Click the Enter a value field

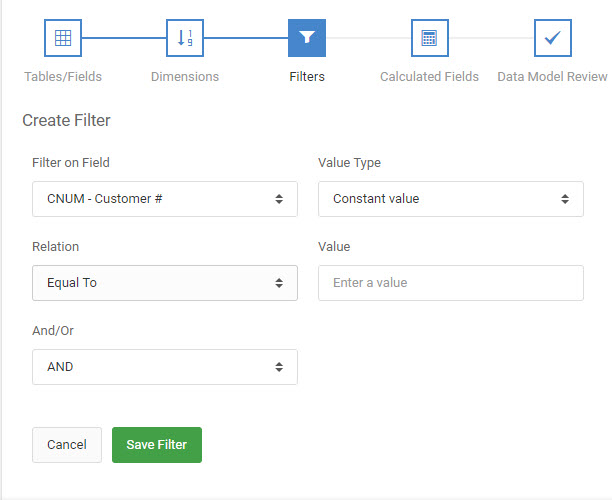click(x=451, y=283)
